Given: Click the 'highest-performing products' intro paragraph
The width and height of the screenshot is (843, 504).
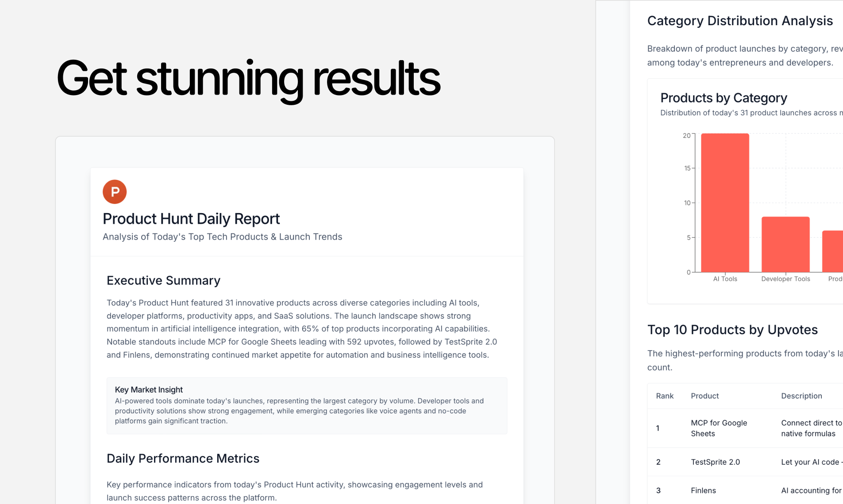Looking at the screenshot, I should point(745,360).
